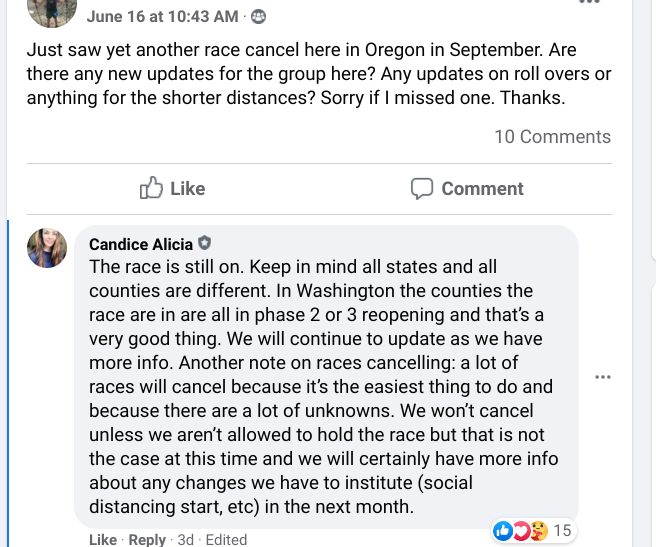Click Like under Candice's comment
Image resolution: width=656 pixels, height=547 pixels.
[x=103, y=539]
